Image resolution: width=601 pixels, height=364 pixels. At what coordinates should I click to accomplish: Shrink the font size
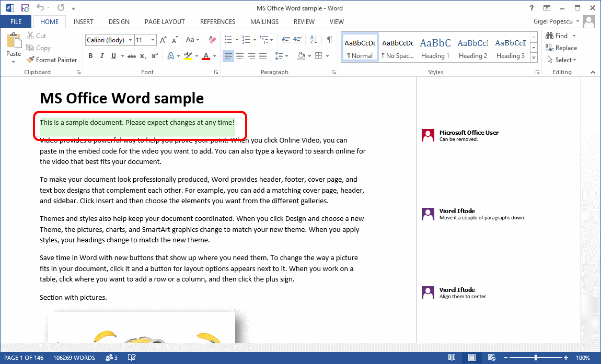pos(175,40)
